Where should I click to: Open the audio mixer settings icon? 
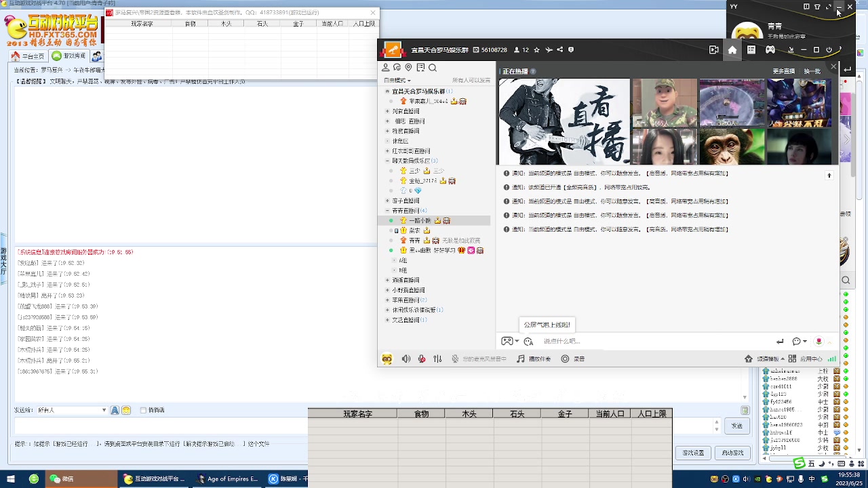pos(437,359)
